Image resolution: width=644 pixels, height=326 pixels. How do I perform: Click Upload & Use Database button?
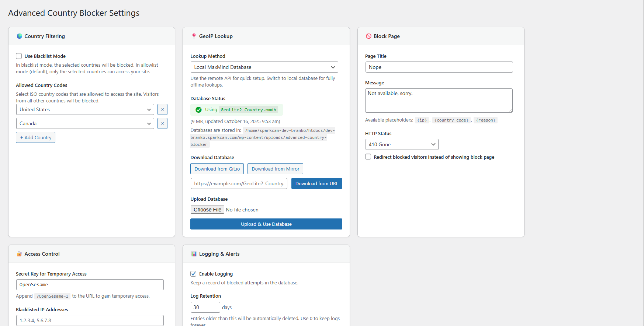pos(266,224)
